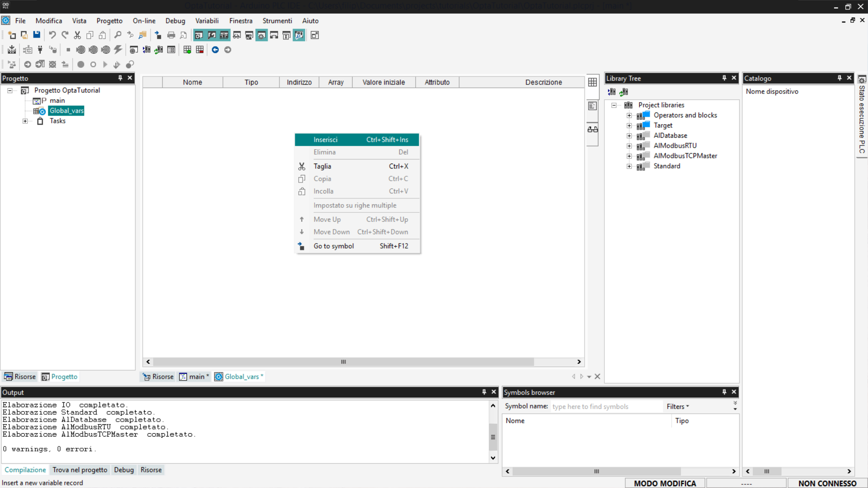This screenshot has height=488, width=868.
Task: Expand the Tasks tree node
Action: 25,121
